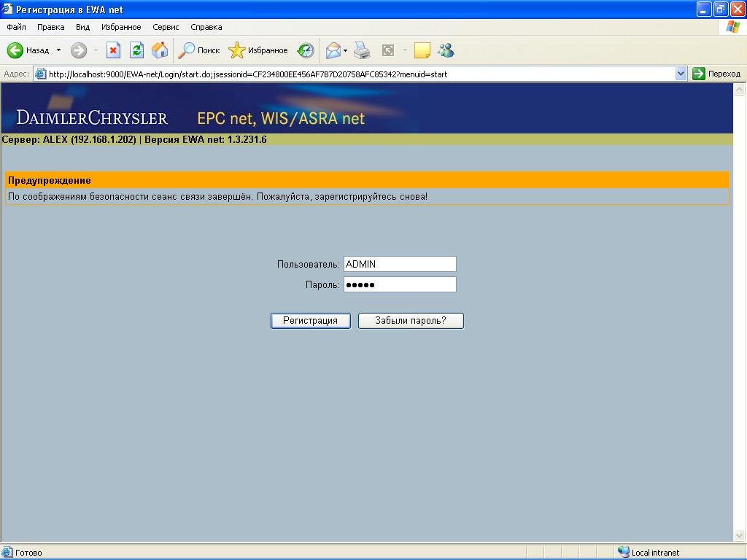Click the Back (Назад) arrow icon

[x=15, y=50]
